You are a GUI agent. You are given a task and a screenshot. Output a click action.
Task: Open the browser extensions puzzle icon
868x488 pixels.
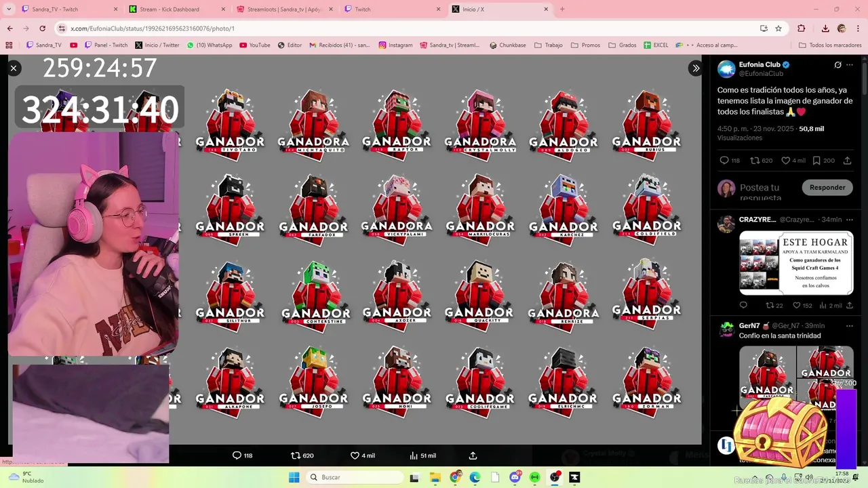[x=802, y=28]
